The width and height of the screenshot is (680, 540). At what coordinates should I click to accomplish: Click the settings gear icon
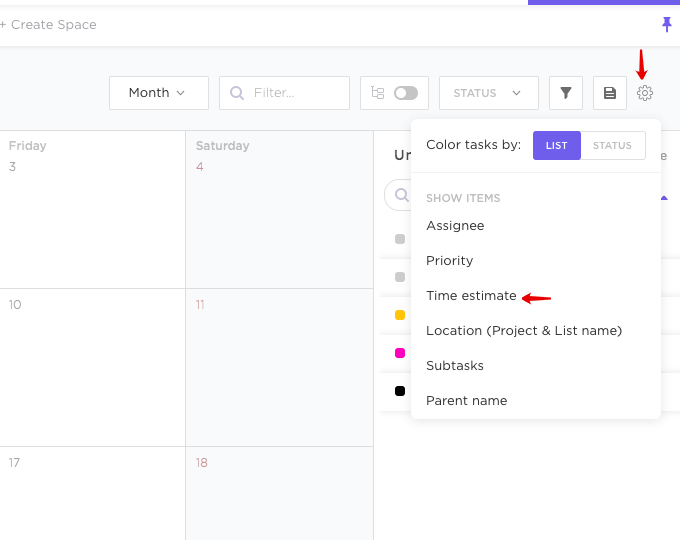point(645,93)
